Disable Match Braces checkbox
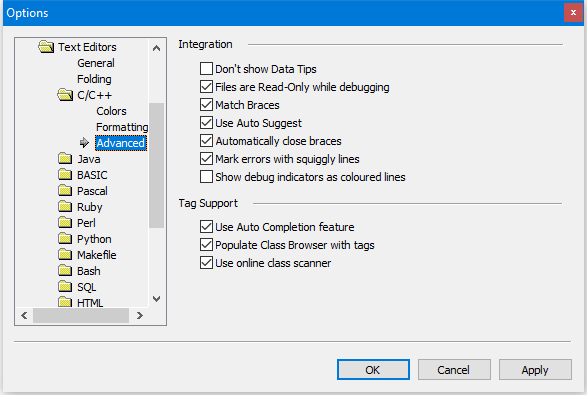 [206, 105]
